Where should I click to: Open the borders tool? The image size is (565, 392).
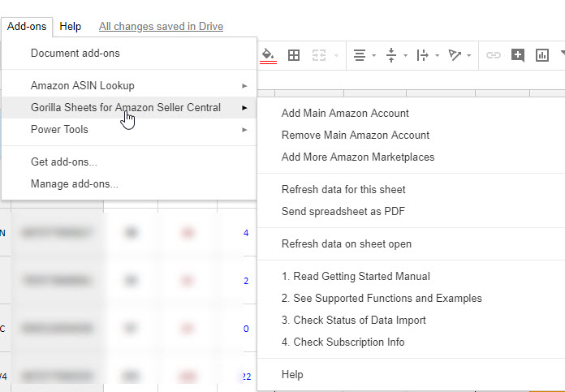294,55
